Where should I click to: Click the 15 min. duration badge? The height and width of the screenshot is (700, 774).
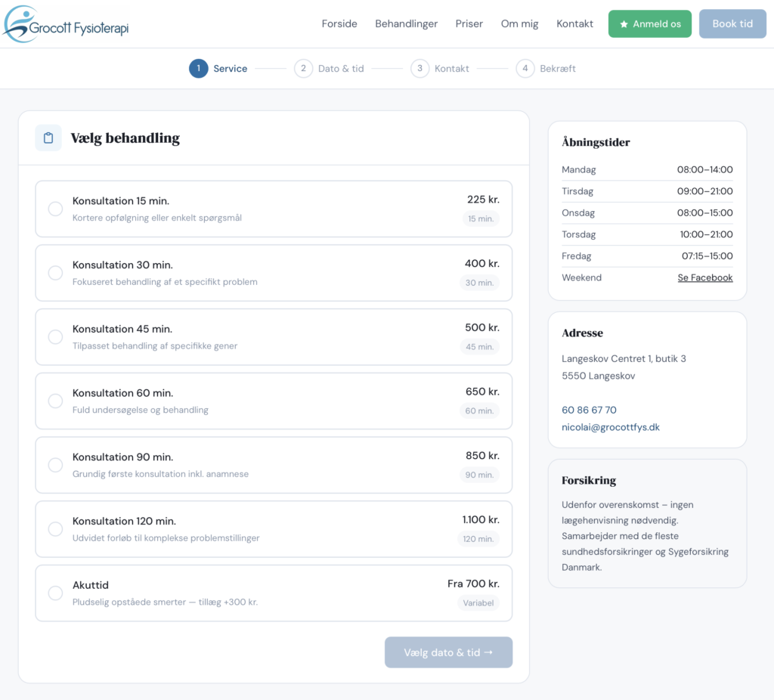[x=481, y=218]
